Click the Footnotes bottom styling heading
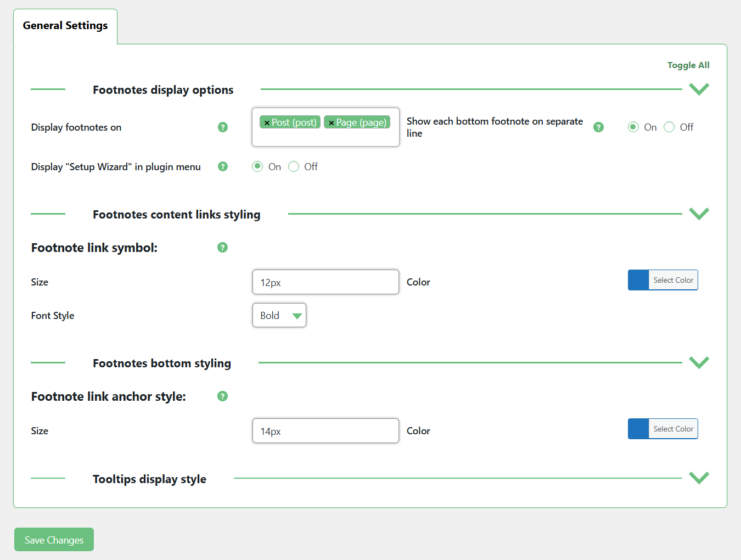Viewport: 741px width, 560px height. pos(162,363)
